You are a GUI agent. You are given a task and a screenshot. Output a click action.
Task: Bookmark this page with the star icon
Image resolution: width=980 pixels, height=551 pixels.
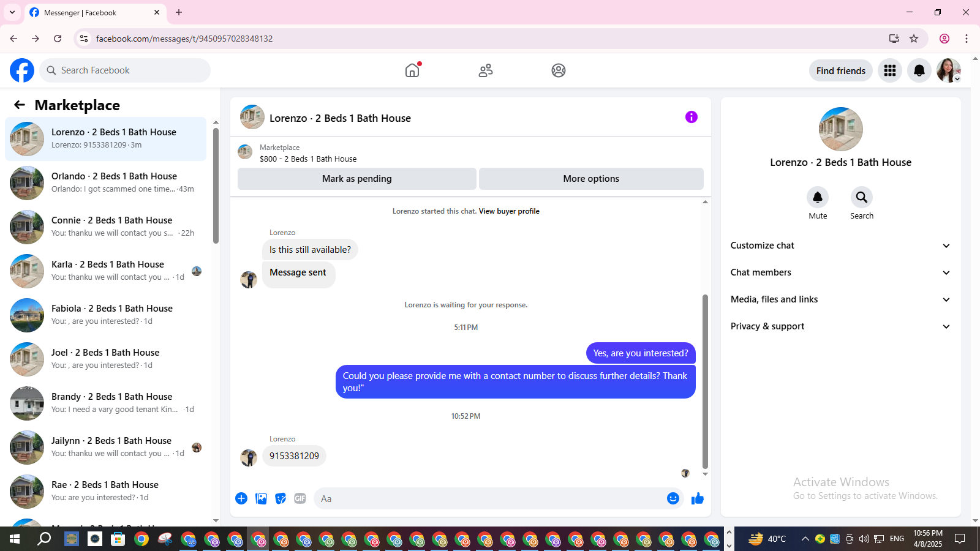[x=914, y=39]
